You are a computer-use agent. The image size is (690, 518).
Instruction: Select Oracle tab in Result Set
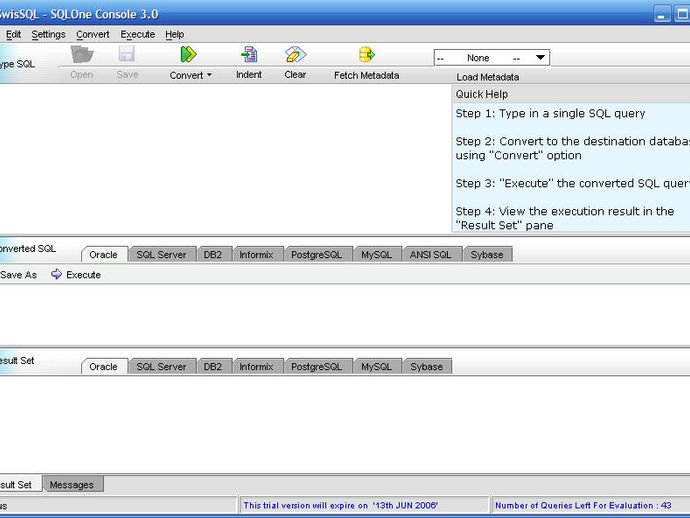pos(104,367)
